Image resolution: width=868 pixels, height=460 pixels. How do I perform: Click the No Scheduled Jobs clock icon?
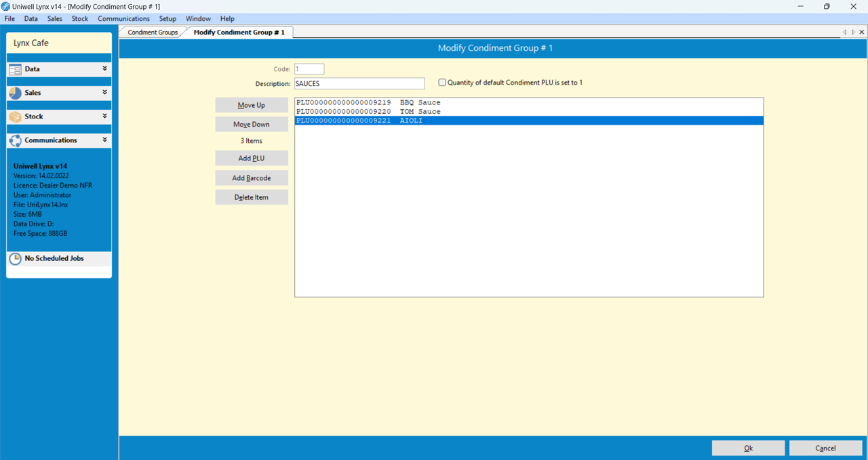(x=15, y=259)
